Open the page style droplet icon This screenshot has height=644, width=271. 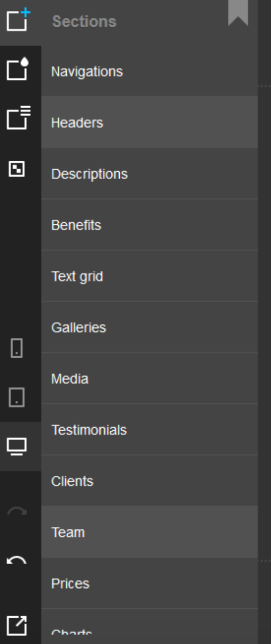pyautogui.click(x=17, y=69)
